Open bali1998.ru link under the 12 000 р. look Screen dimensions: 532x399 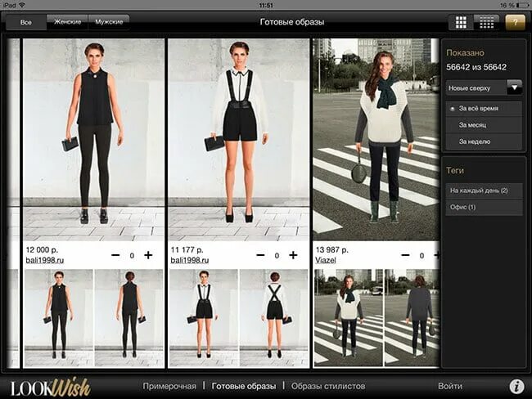tap(45, 260)
